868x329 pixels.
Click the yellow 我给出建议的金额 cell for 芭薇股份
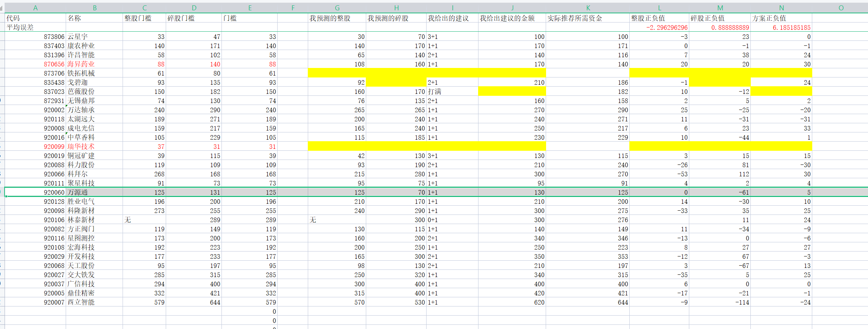(x=512, y=92)
